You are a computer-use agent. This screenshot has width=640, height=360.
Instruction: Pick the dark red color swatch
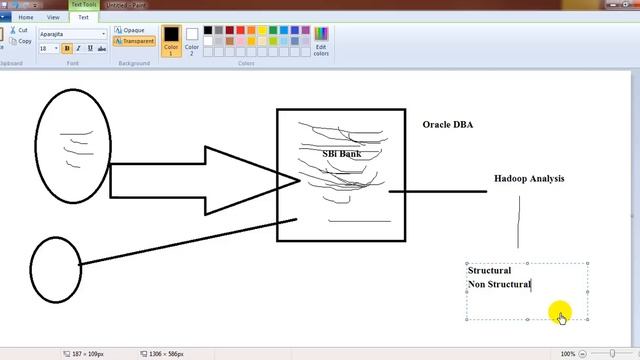pyautogui.click(x=230, y=30)
